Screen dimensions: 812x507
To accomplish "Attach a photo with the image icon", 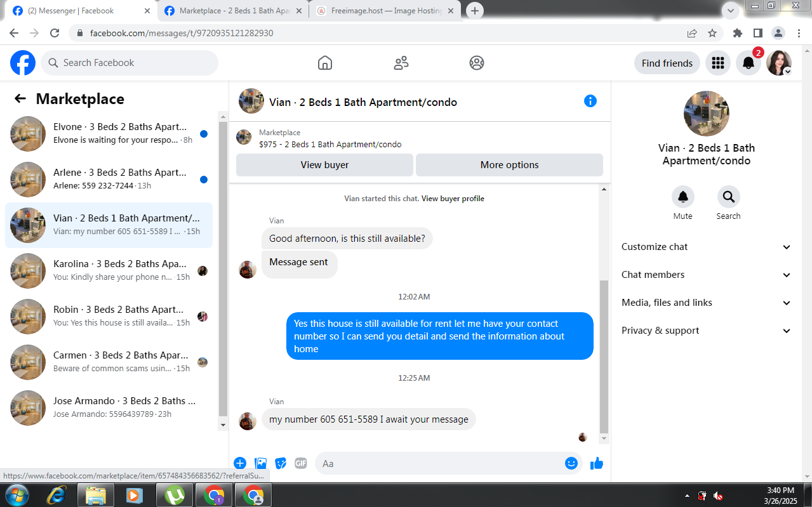I will coord(260,463).
